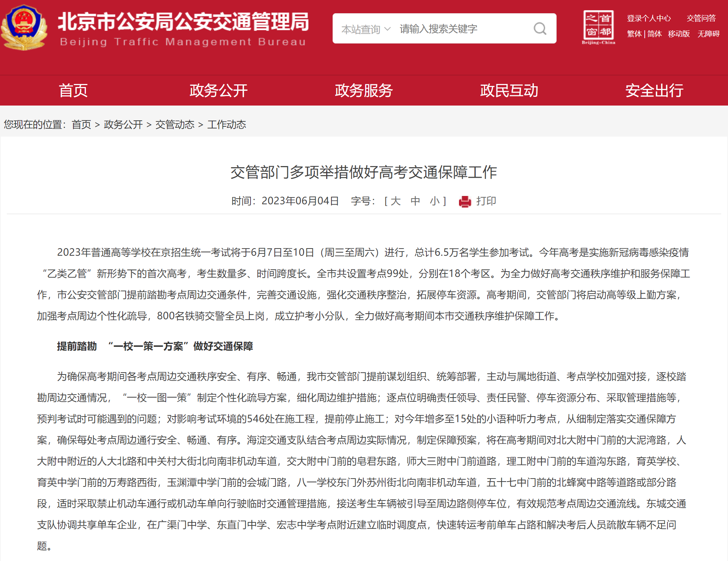Screen dimensions: 728x561
Task: Click the English subtitle Beijing Traffic Management Bureau
Action: click(183, 42)
